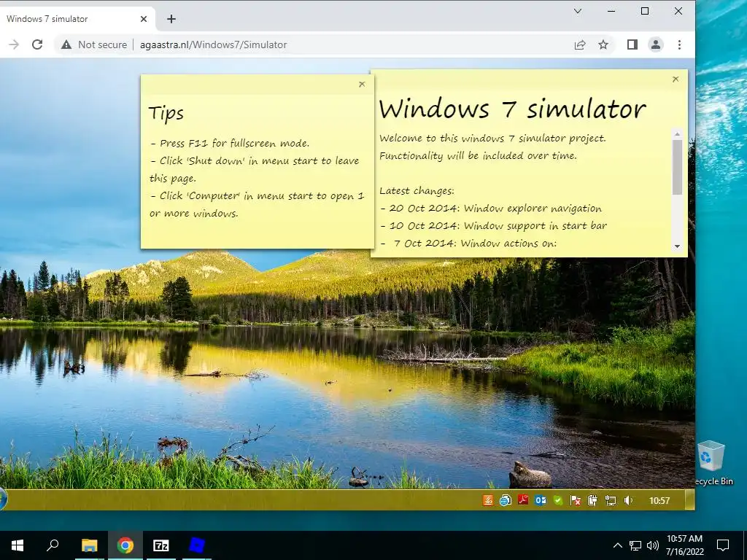Click the 'Latest changes:' text
Image resolution: width=747 pixels, height=560 pixels.
pos(417,191)
